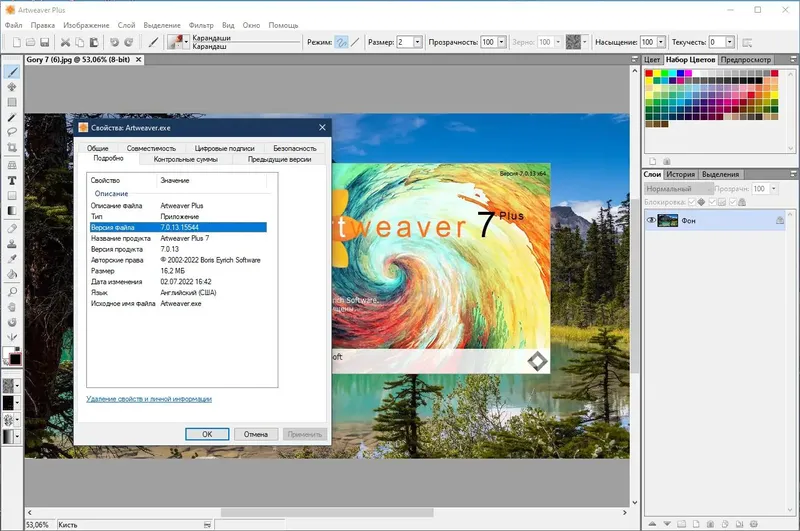Viewport: 800px width, 531px height.
Task: Click the Помощь menu
Action: tap(283, 25)
